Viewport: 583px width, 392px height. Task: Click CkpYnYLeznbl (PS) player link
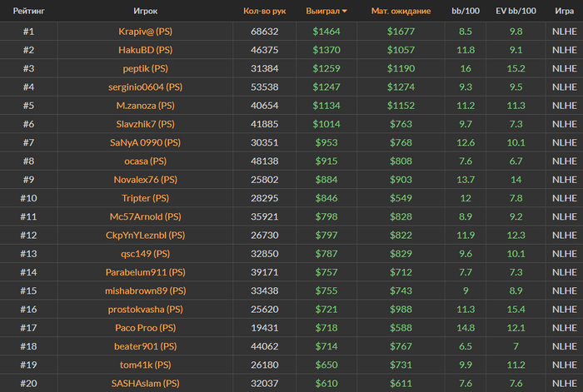point(146,236)
